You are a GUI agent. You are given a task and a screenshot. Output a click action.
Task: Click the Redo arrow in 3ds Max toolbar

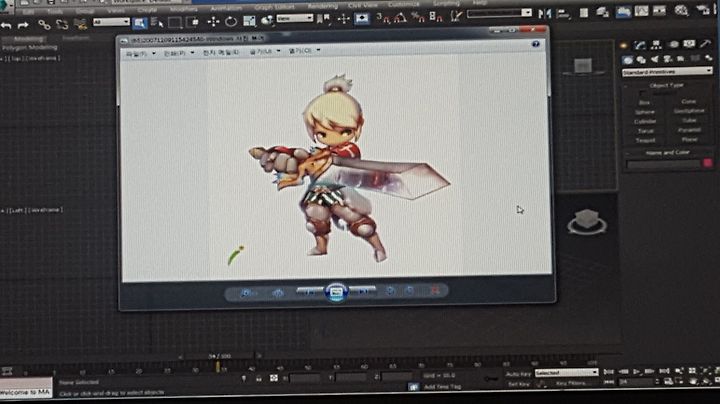tap(23, 25)
